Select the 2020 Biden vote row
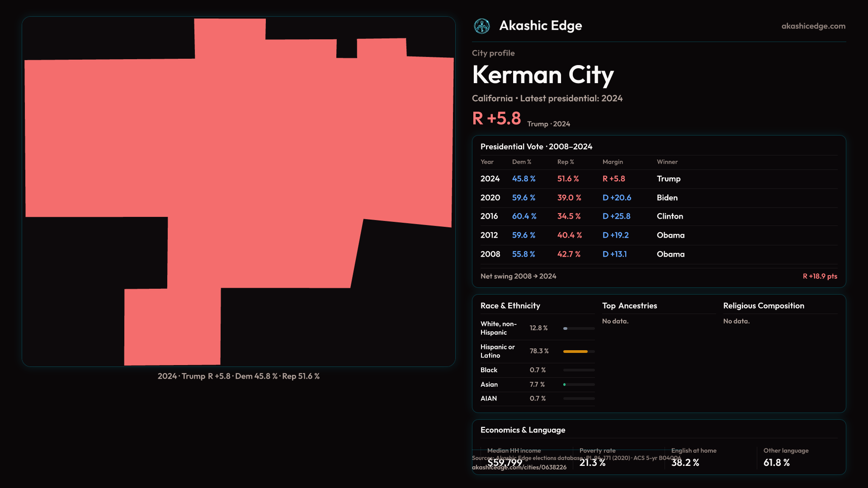868x488 pixels. tap(658, 198)
